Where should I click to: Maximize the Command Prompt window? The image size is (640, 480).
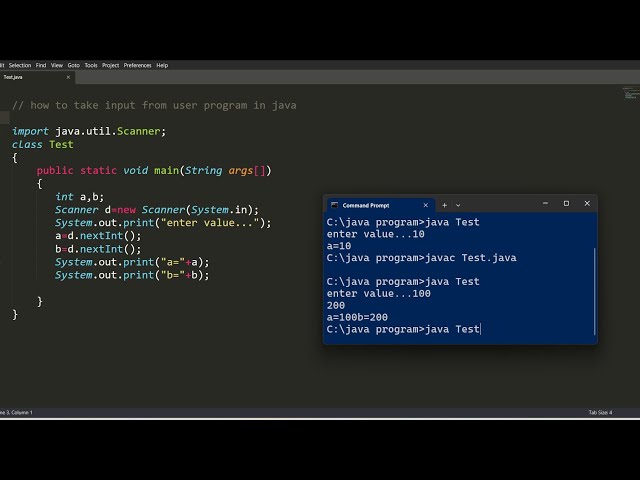click(x=566, y=203)
